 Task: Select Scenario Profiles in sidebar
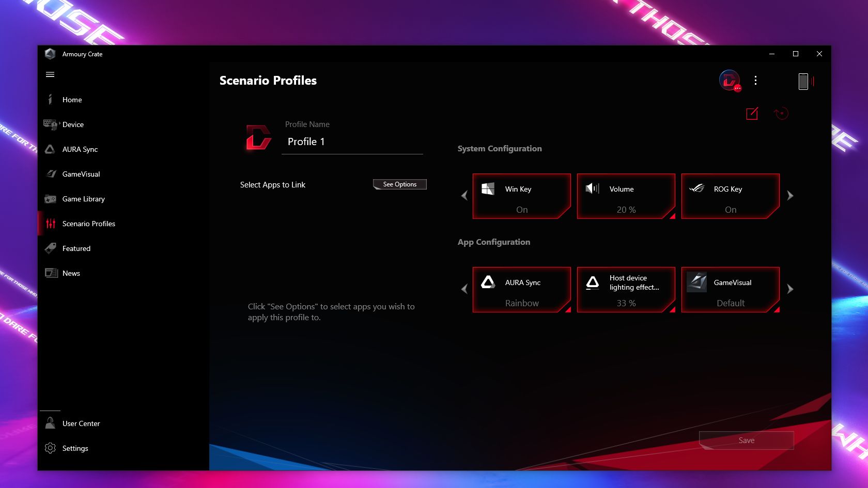[x=123, y=224]
